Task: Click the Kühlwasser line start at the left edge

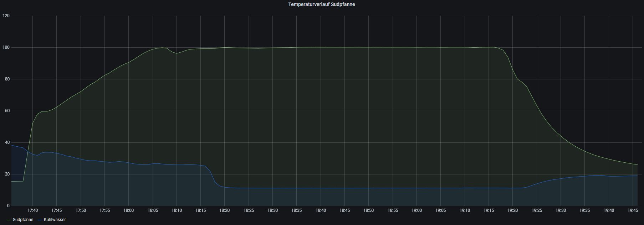Action: pyautogui.click(x=12, y=145)
